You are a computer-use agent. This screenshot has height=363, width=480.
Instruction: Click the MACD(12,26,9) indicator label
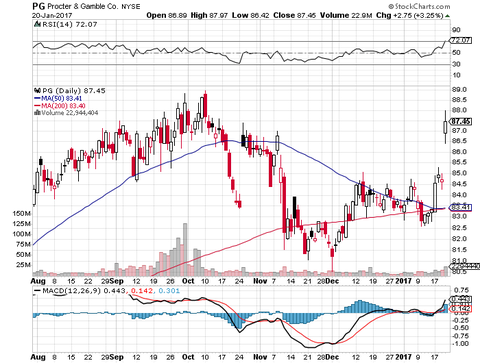pyautogui.click(x=71, y=291)
